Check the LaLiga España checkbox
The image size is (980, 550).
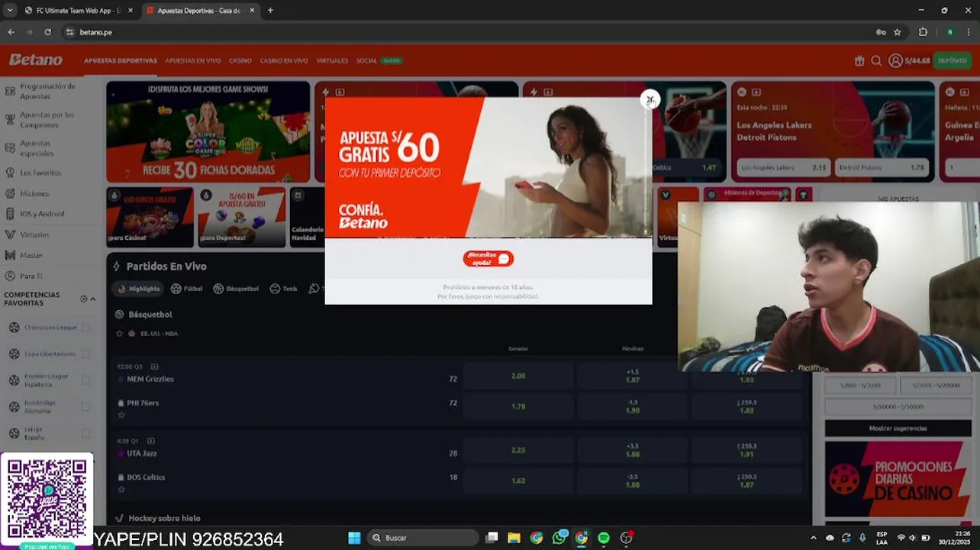coord(85,434)
